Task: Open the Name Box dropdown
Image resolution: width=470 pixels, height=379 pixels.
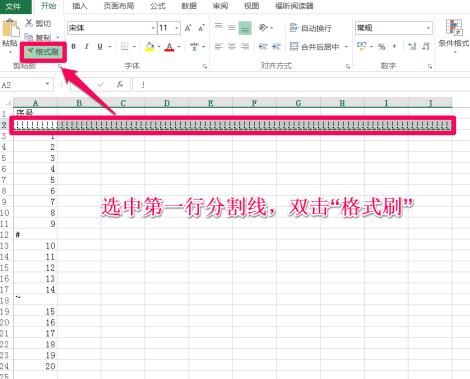Action: 47,84
